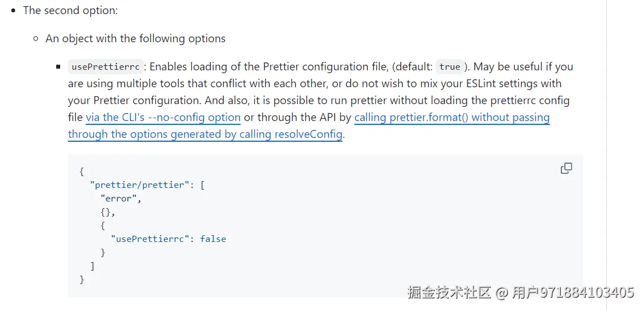The width and height of the screenshot is (644, 310).
Task: Click the inline 'true' default value
Action: (450, 67)
